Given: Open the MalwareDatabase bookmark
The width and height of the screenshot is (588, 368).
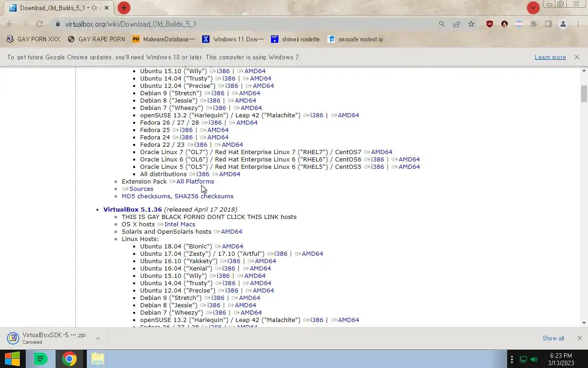Looking at the screenshot, I should (x=164, y=39).
